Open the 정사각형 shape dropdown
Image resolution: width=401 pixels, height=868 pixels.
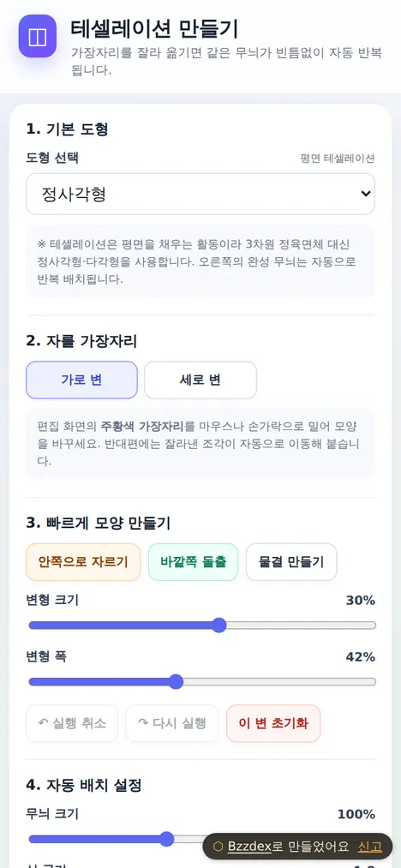coord(200,194)
